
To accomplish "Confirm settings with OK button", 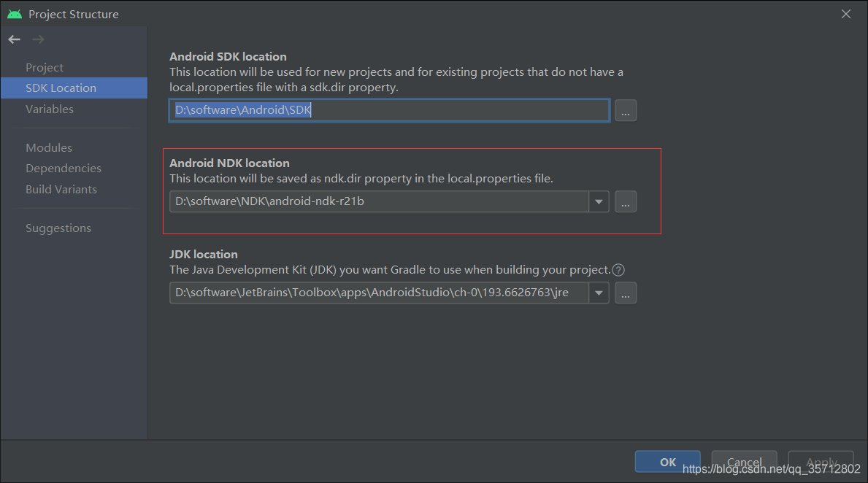I will click(667, 462).
